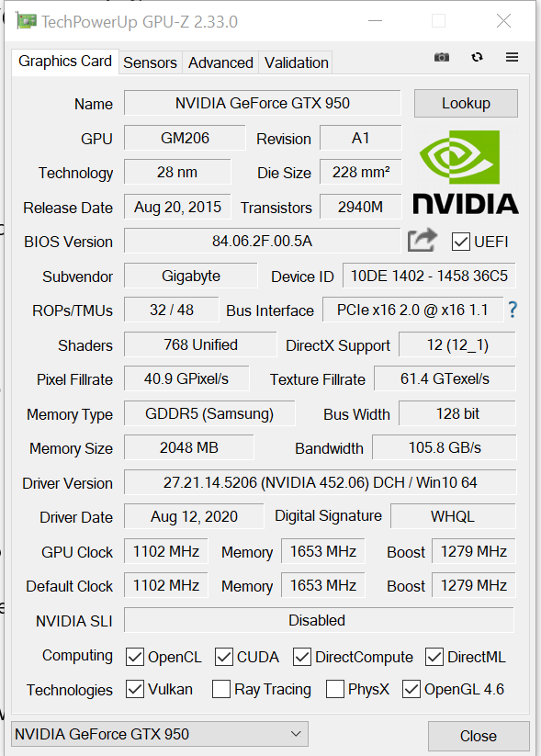Click the screenshot camera icon
The height and width of the screenshot is (756, 541).
[442, 57]
